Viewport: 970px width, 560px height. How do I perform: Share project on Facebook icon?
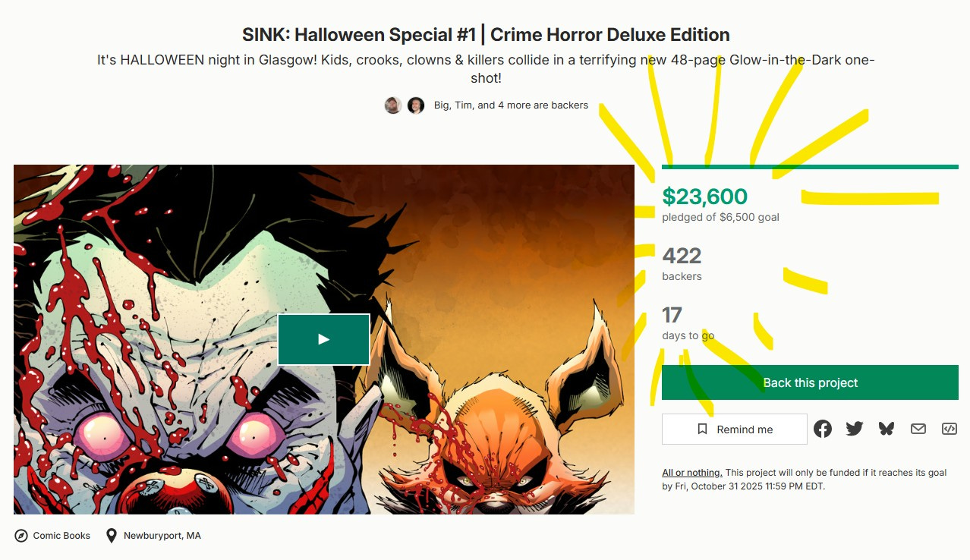point(823,429)
